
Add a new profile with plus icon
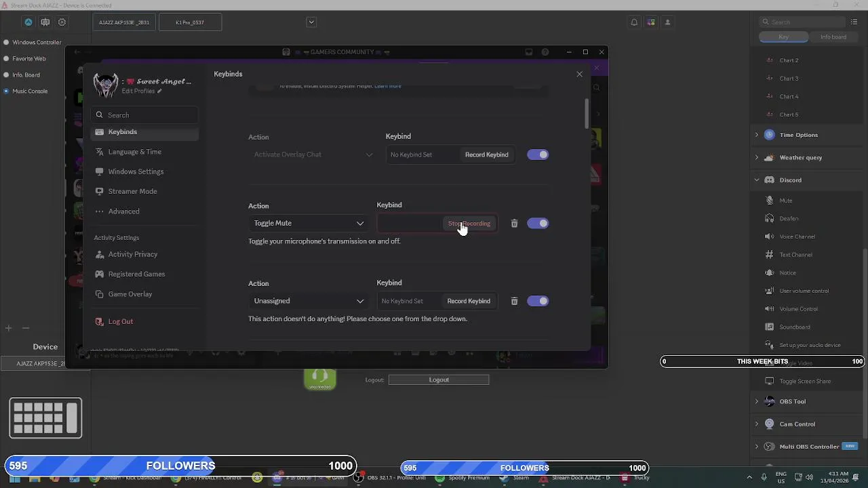9,328
